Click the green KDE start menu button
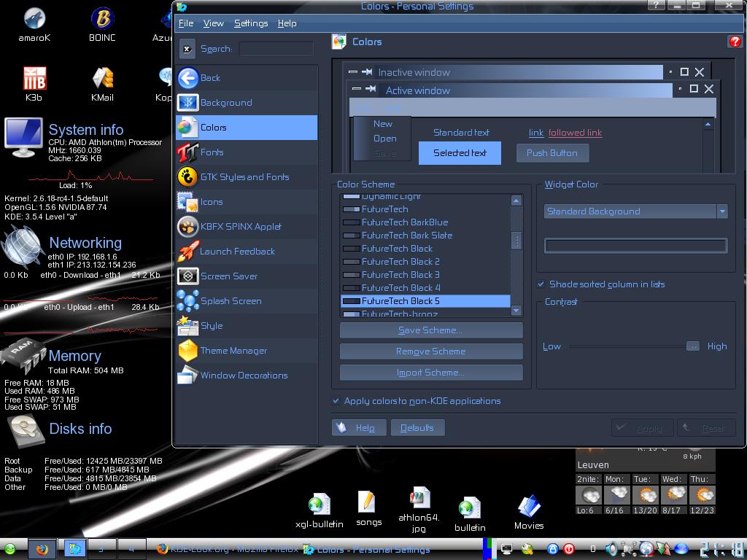 click(x=10, y=549)
